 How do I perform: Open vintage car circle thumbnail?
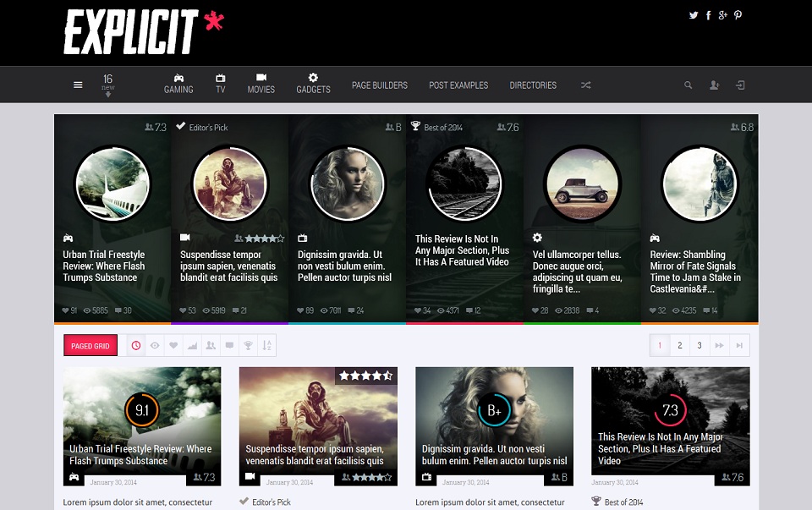583,184
